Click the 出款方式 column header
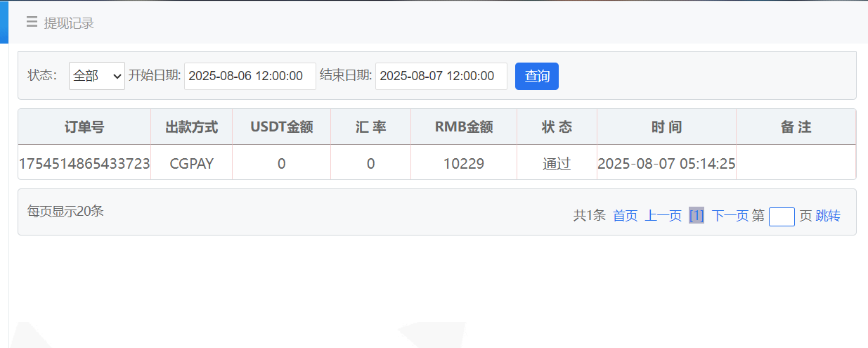Screen dimensions: 868x348 click(x=191, y=127)
